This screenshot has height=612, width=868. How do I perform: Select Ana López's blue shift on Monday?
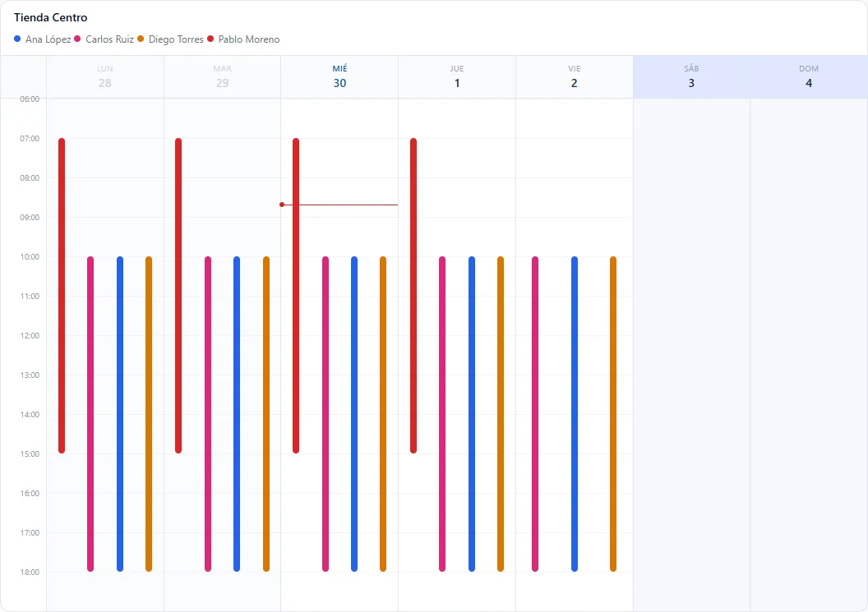[x=119, y=414]
